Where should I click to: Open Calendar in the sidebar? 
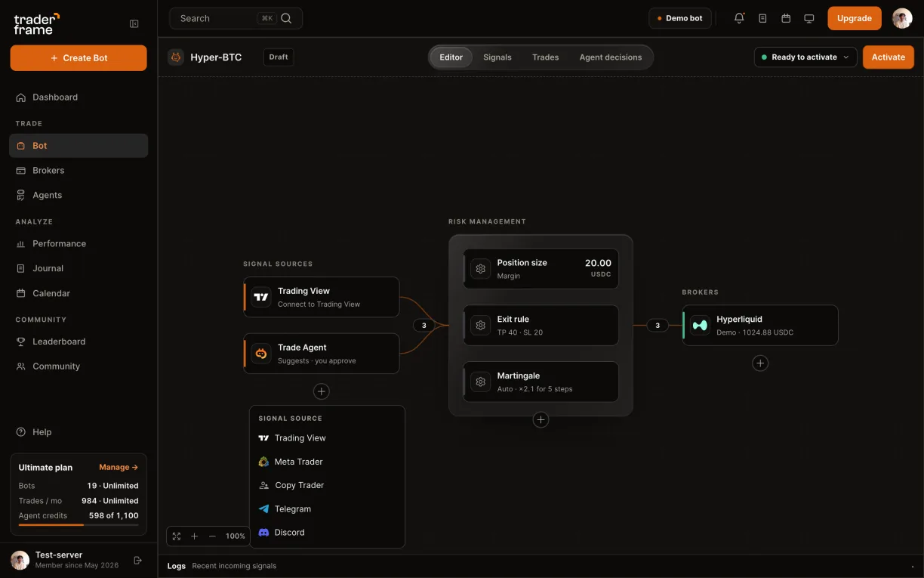(79, 293)
